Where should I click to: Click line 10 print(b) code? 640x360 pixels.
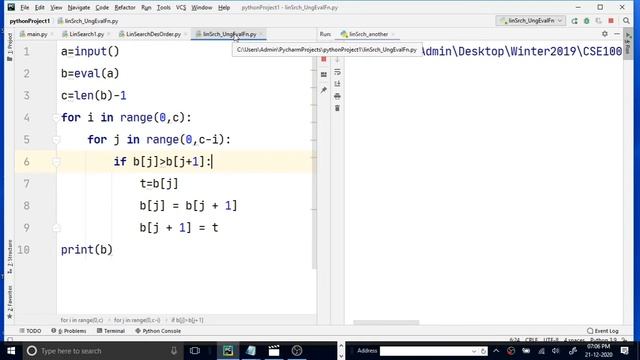click(87, 249)
